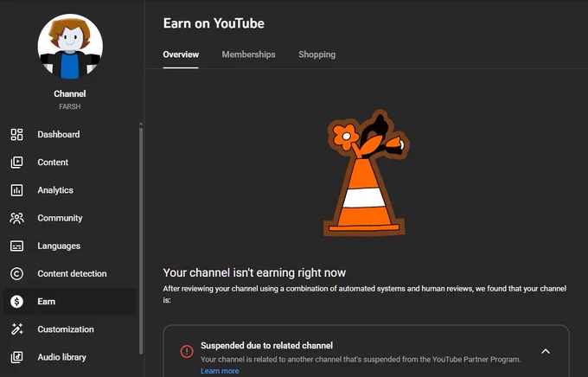The height and width of the screenshot is (377, 588).
Task: Click the 'Earn on YouTube' page title
Action: [x=214, y=23]
